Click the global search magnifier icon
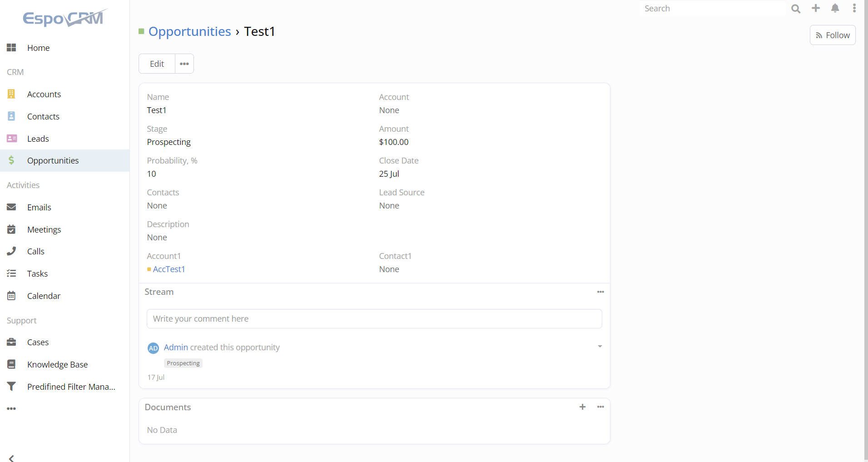 coord(795,9)
